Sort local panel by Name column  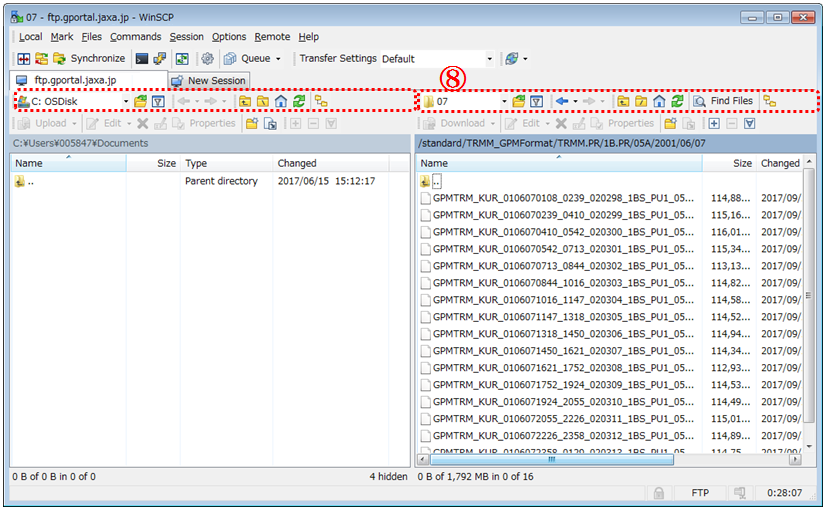coord(69,163)
